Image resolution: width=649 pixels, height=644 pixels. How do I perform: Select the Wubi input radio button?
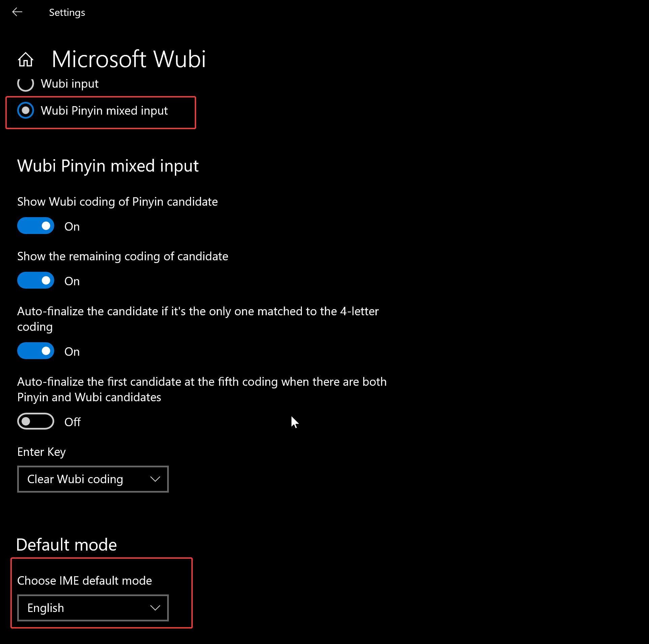coord(26,84)
